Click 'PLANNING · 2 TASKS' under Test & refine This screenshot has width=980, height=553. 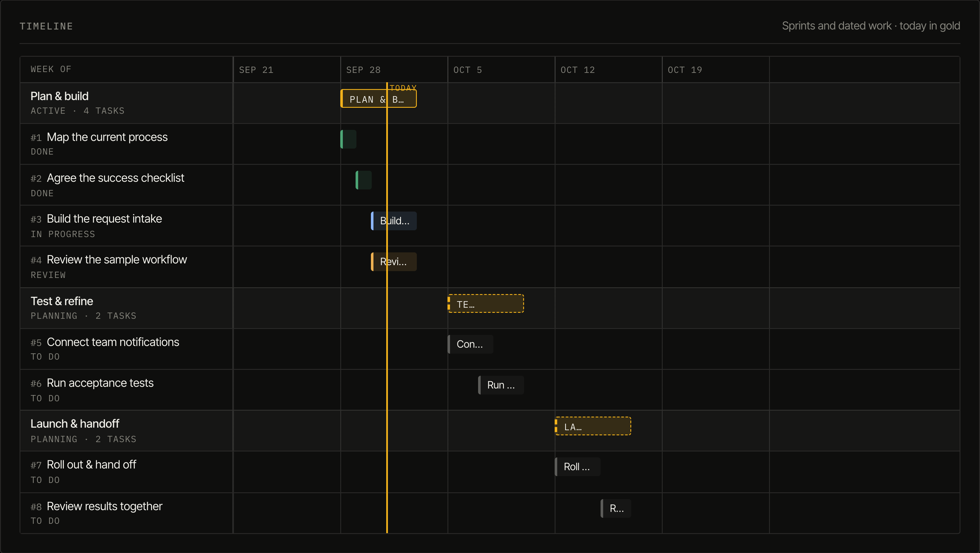pos(83,316)
